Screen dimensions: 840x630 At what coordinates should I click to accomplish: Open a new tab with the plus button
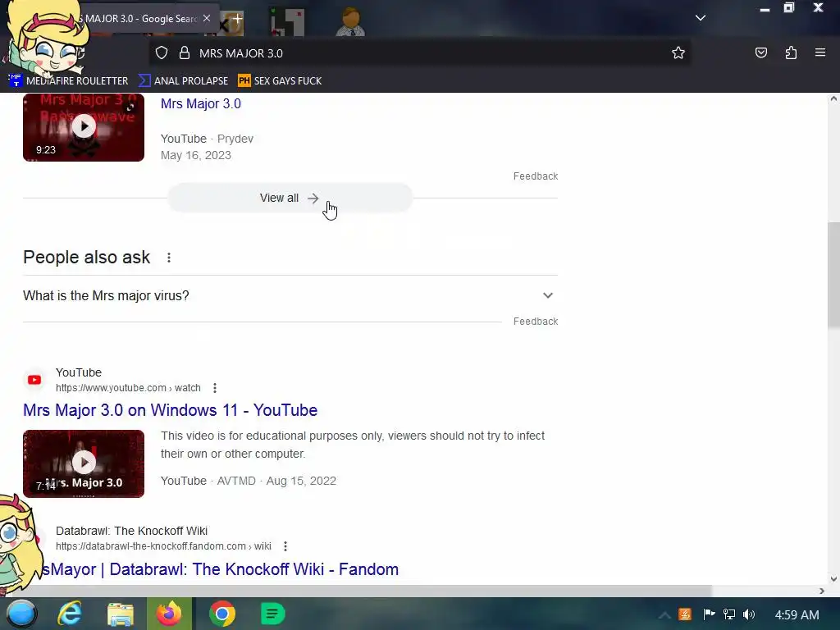(237, 18)
